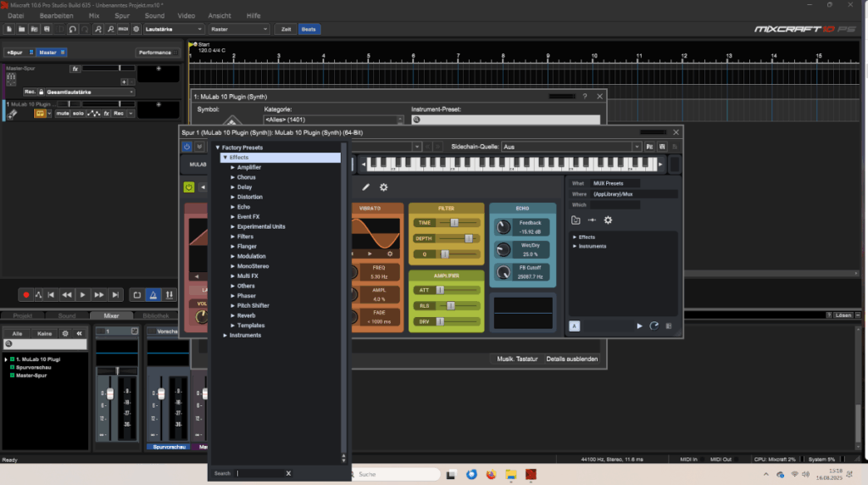
Task: Open the Raster dropdown
Action: [239, 29]
